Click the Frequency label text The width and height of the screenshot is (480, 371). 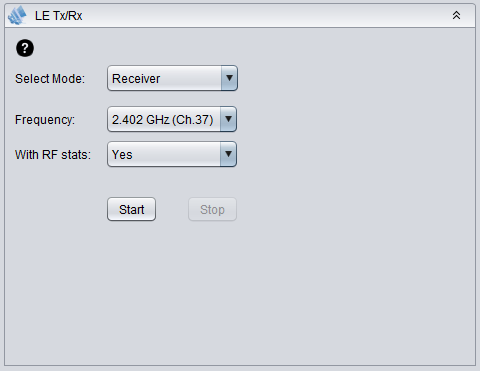coord(45,120)
